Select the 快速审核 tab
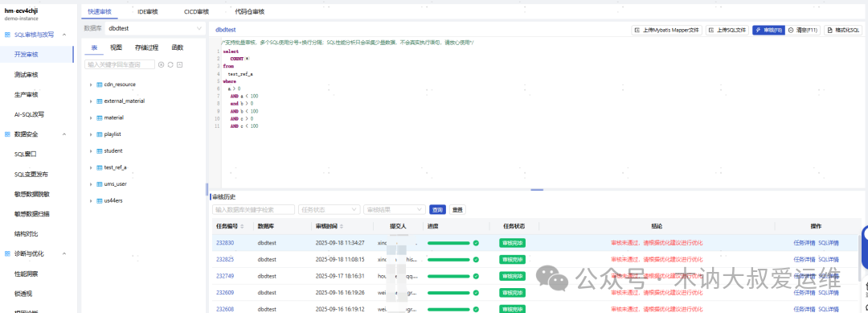The image size is (868, 313). pyautogui.click(x=100, y=11)
